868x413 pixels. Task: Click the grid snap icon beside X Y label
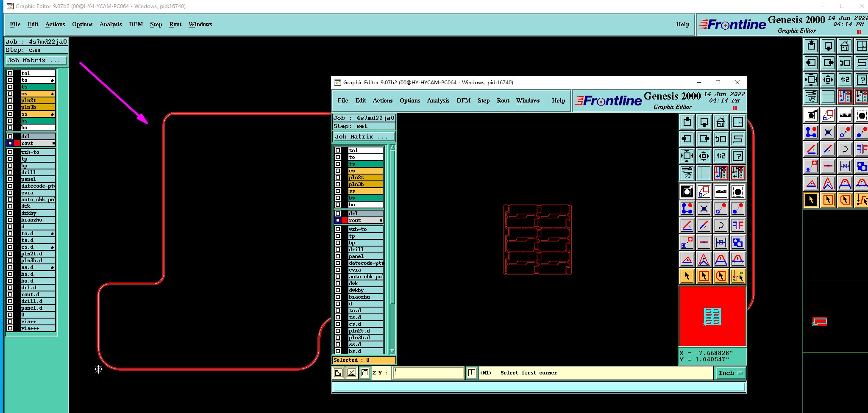365,373
